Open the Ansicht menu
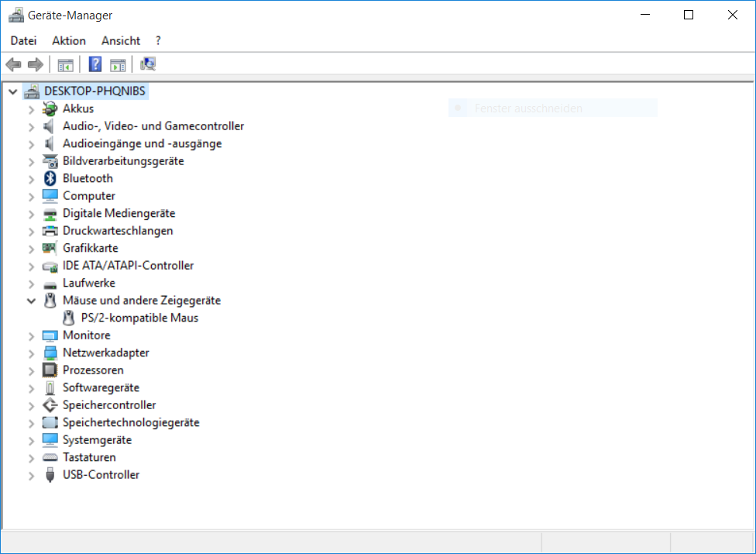Viewport: 756px width, 554px height. coord(121,41)
